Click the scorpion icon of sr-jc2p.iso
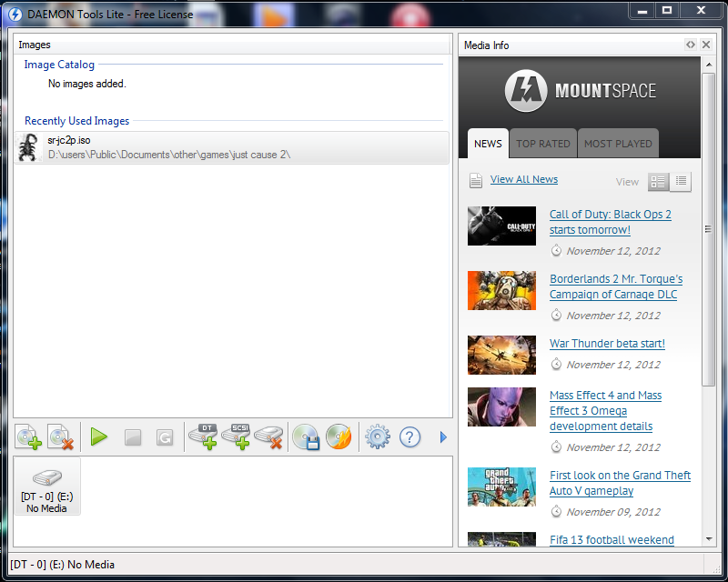The width and height of the screenshot is (728, 582). (29, 147)
